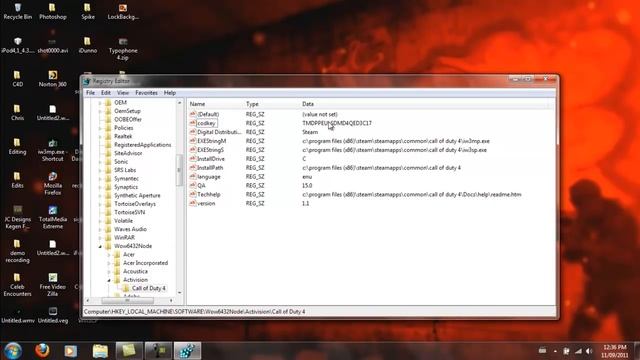This screenshot has width=640, height=360.
Task: Click the string icon next to InstallPath
Action: 193,168
